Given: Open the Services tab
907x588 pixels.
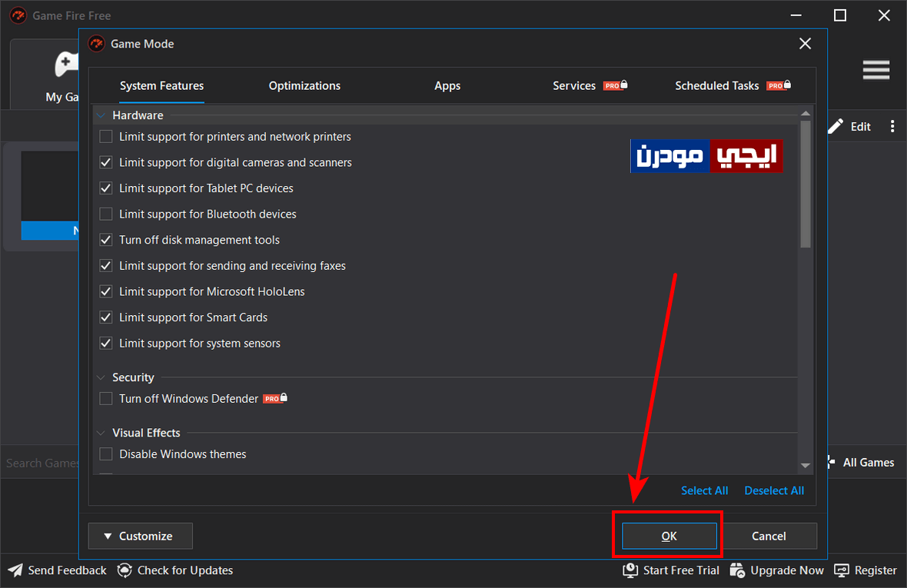Looking at the screenshot, I should [574, 85].
